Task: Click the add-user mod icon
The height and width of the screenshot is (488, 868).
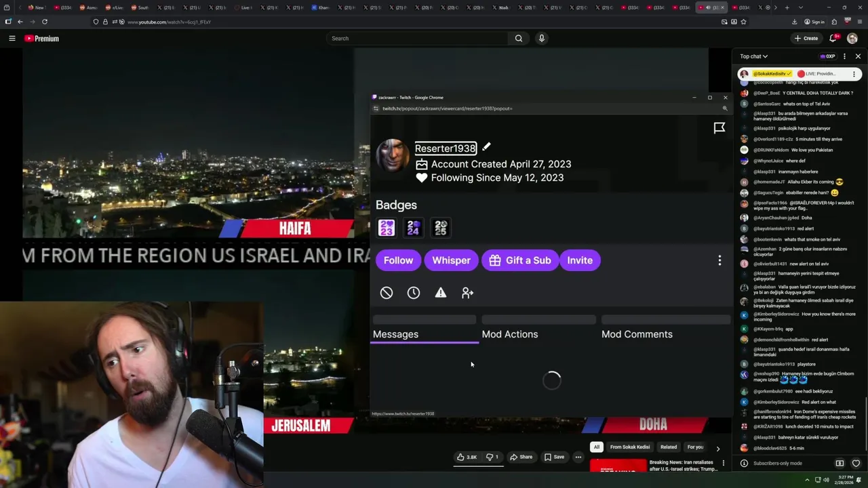Action: [468, 293]
